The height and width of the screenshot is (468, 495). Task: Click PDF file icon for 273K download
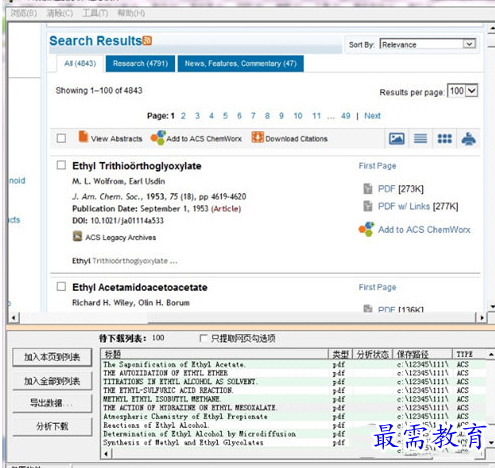[368, 189]
